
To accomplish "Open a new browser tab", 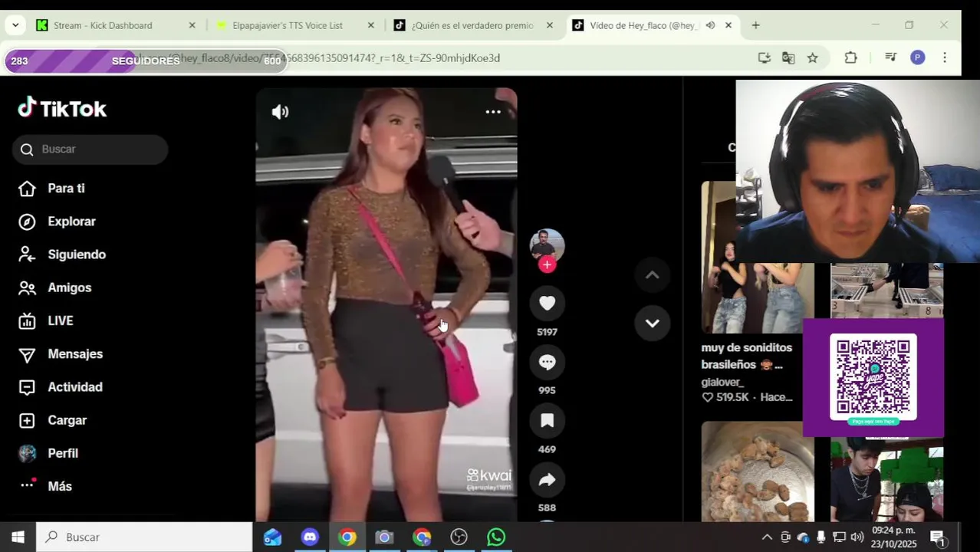I will click(755, 25).
